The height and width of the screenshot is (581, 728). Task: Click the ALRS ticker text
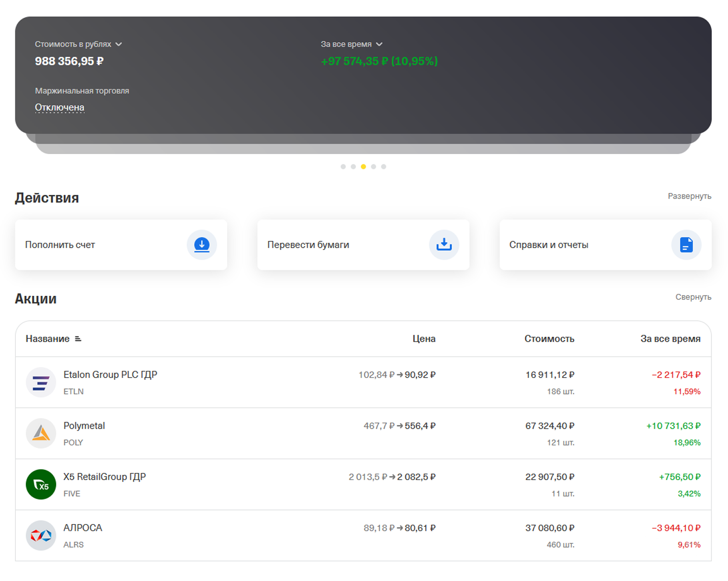pos(73,545)
